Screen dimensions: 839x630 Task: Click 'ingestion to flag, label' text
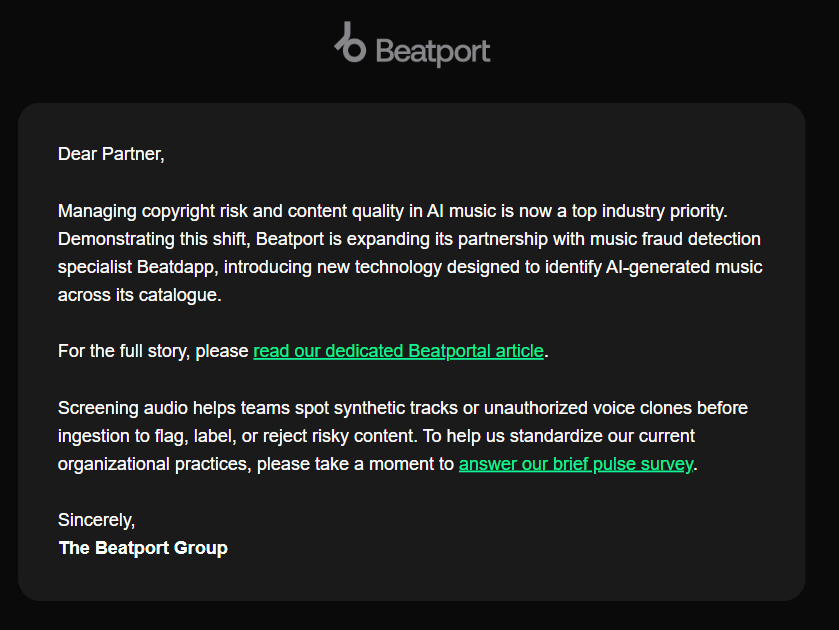tap(147, 436)
